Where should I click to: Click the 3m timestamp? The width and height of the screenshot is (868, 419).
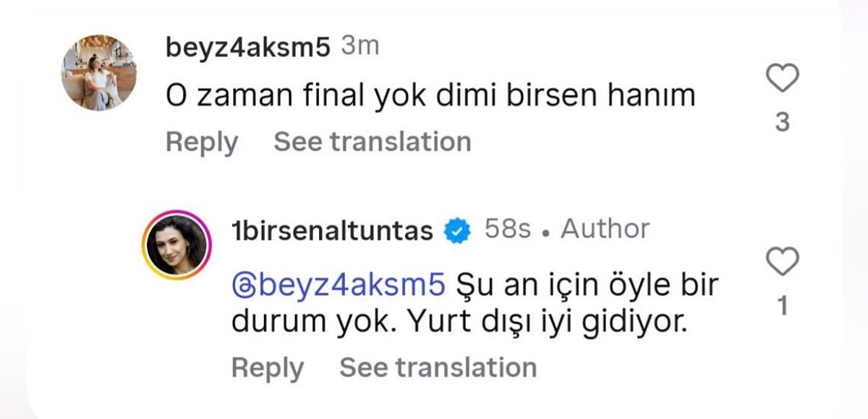[x=359, y=47]
